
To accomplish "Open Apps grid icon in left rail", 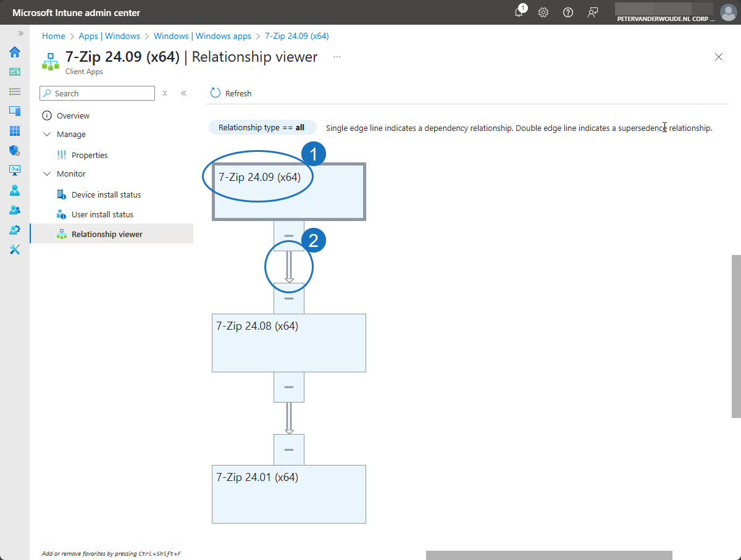I will coord(15,131).
